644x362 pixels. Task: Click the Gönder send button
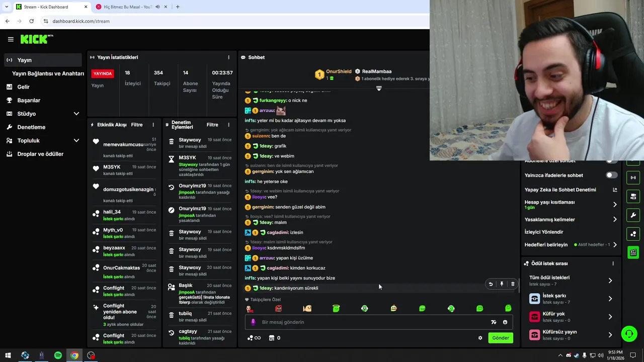pos(500,338)
